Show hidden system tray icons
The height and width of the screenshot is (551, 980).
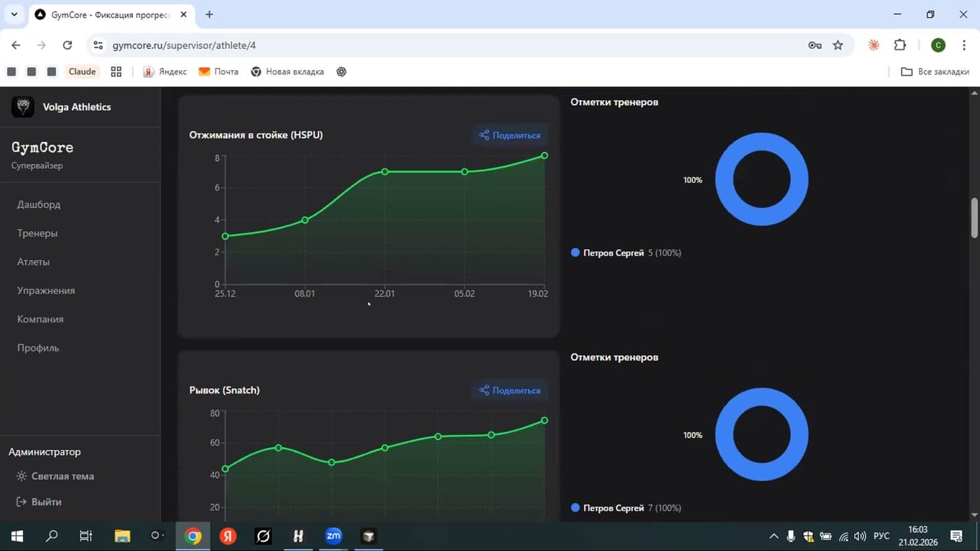[773, 537]
